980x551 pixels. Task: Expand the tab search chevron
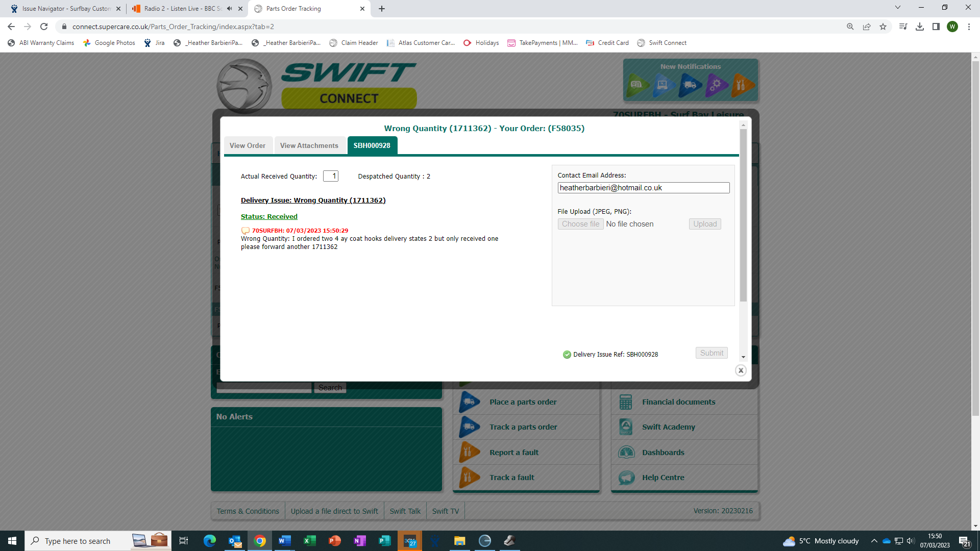pyautogui.click(x=898, y=7)
